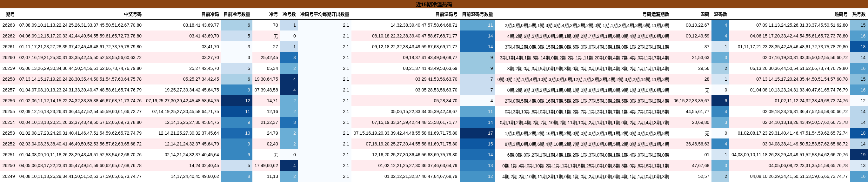
Task: Select 热码数 value 19 in row 26251
Action: 863,154
